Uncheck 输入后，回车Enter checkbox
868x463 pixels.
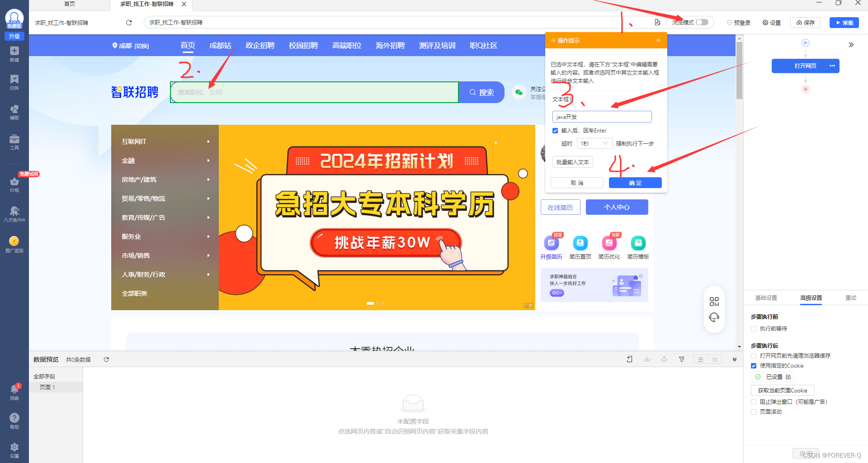(555, 131)
